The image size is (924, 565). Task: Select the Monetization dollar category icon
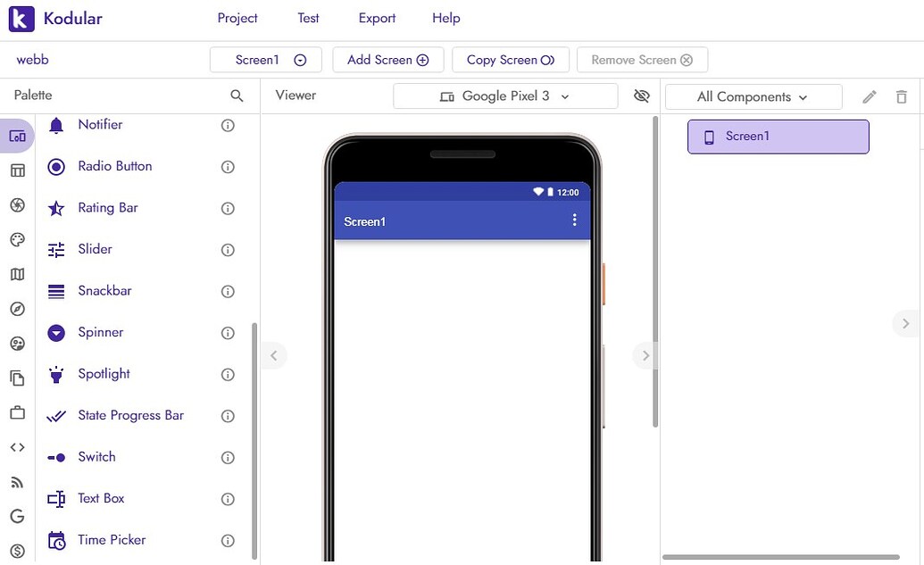[18, 551]
